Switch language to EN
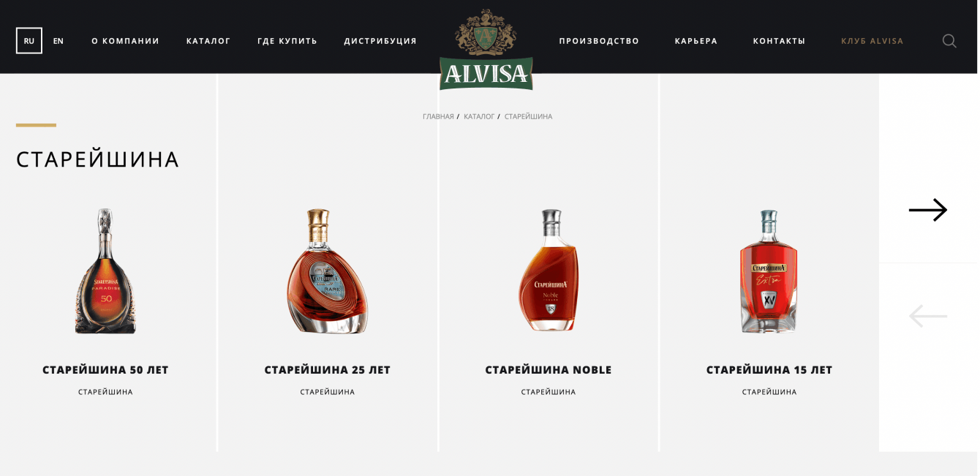Screen dimensions: 980x476 (59, 41)
